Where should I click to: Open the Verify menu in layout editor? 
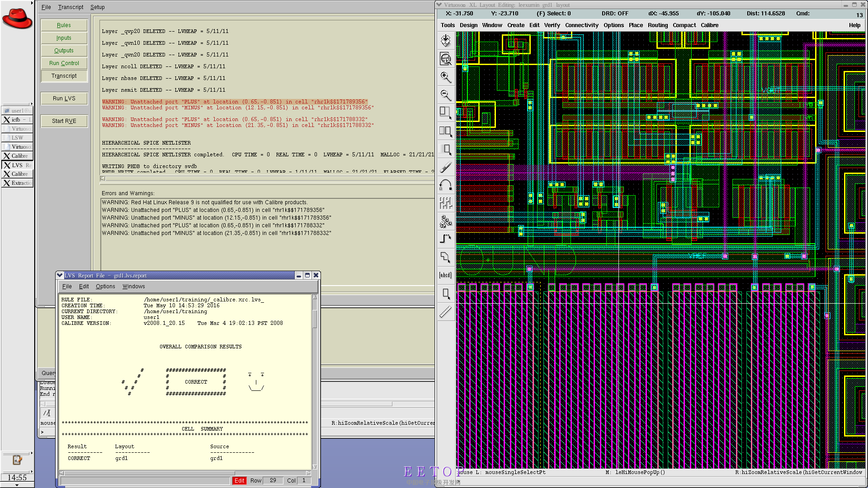pos(552,25)
